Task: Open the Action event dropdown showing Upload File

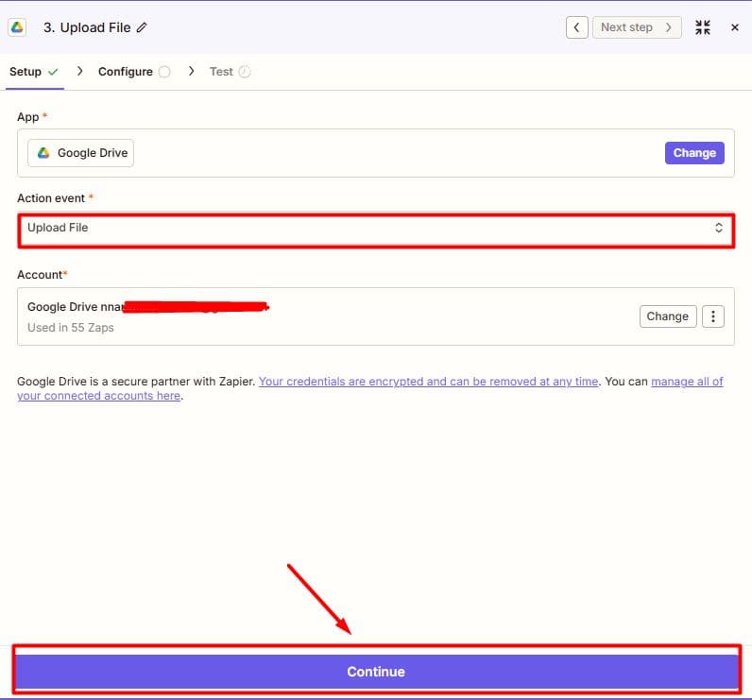Action: (376, 230)
